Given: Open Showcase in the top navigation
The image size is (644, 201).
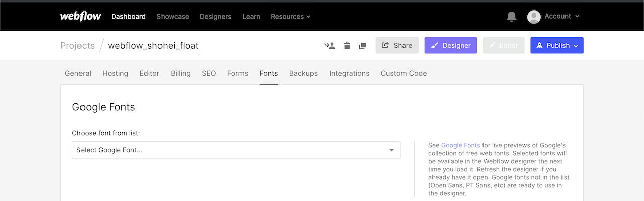Looking at the screenshot, I should click(173, 16).
